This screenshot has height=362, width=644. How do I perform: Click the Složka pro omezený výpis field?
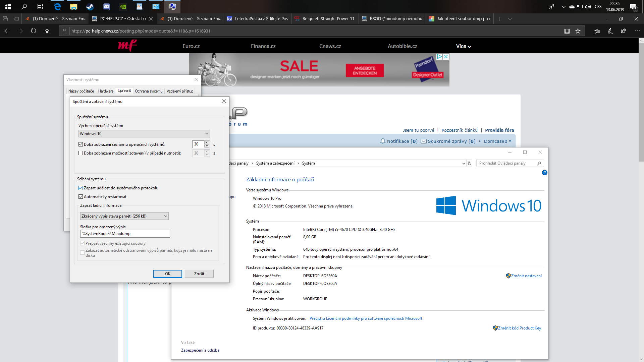click(125, 234)
